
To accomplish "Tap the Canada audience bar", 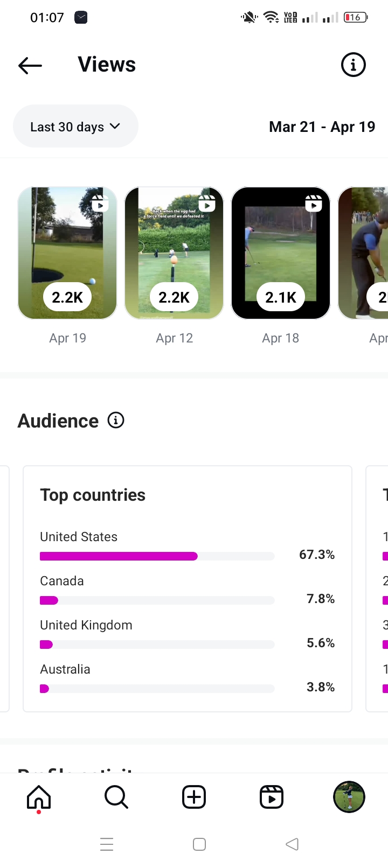I will coord(157,600).
